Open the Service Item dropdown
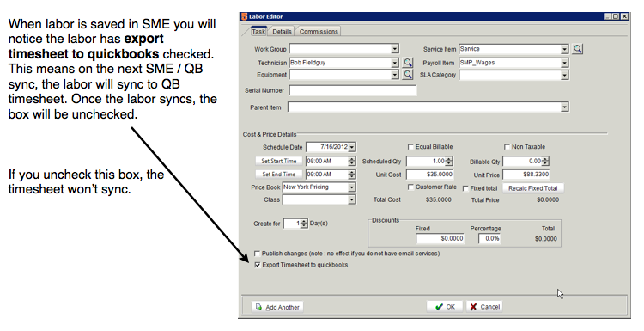Viewport: 644px width, 331px height. [564, 49]
